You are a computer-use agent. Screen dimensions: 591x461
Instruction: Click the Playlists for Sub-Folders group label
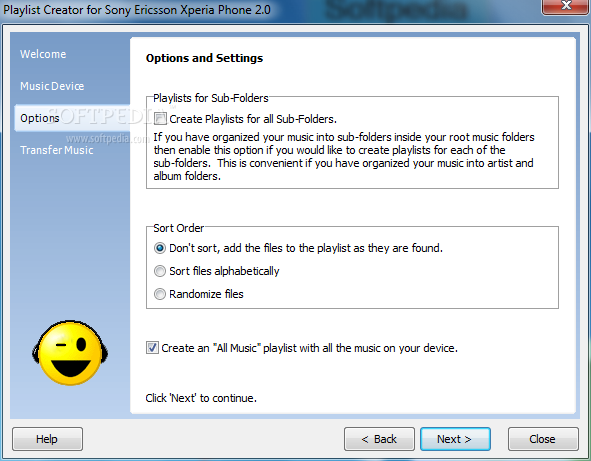click(x=211, y=98)
